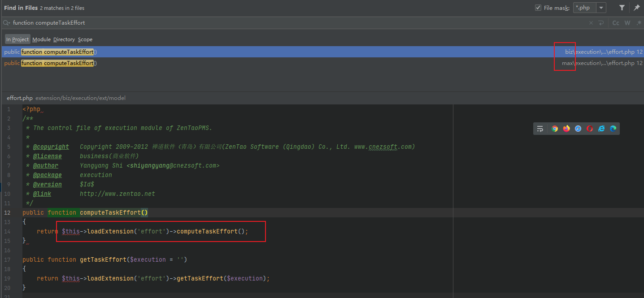Clear the search text with X button

(x=591, y=23)
